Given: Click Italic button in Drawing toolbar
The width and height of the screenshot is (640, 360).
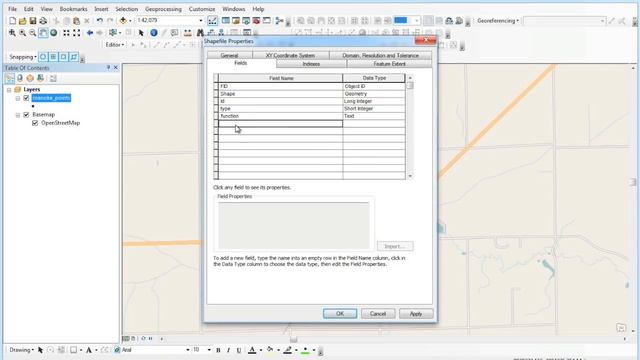Looking at the screenshot, I should (x=228, y=350).
